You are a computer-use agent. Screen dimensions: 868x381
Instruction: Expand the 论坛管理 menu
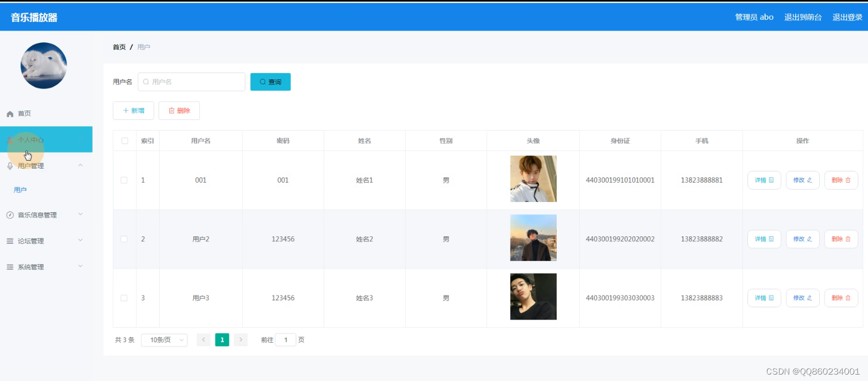coord(46,241)
